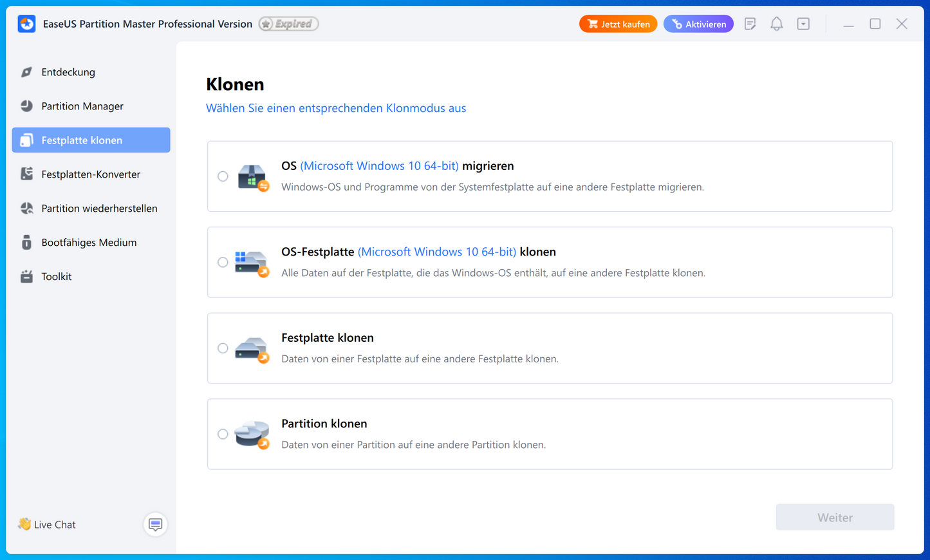This screenshot has width=930, height=560.
Task: Open the task list notes icon
Action: (x=750, y=24)
